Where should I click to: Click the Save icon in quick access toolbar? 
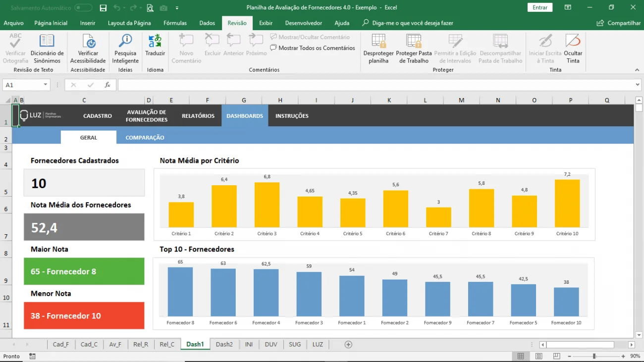click(103, 8)
